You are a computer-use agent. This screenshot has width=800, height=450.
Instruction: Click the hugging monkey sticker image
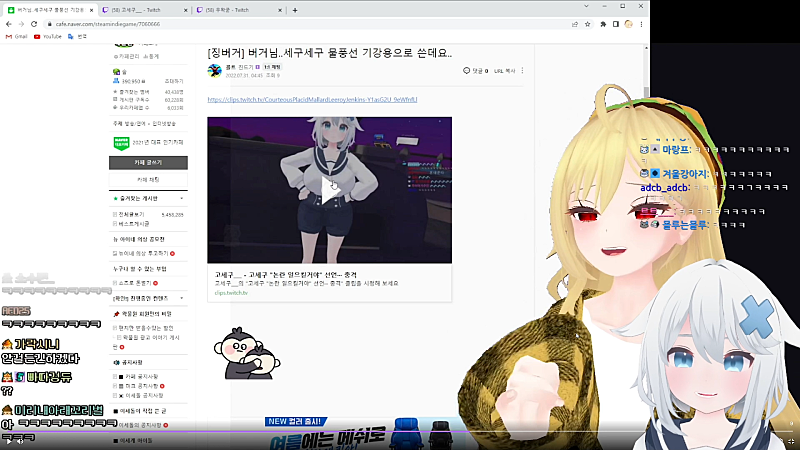click(247, 354)
